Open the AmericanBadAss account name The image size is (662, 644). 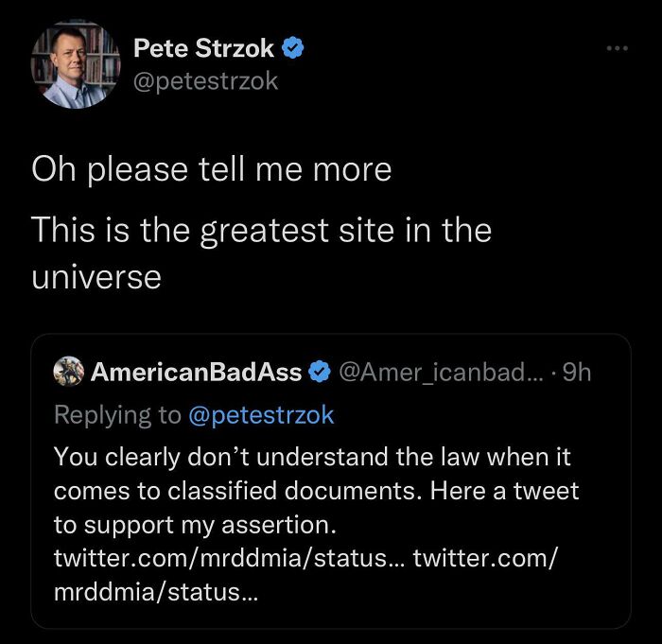click(196, 372)
